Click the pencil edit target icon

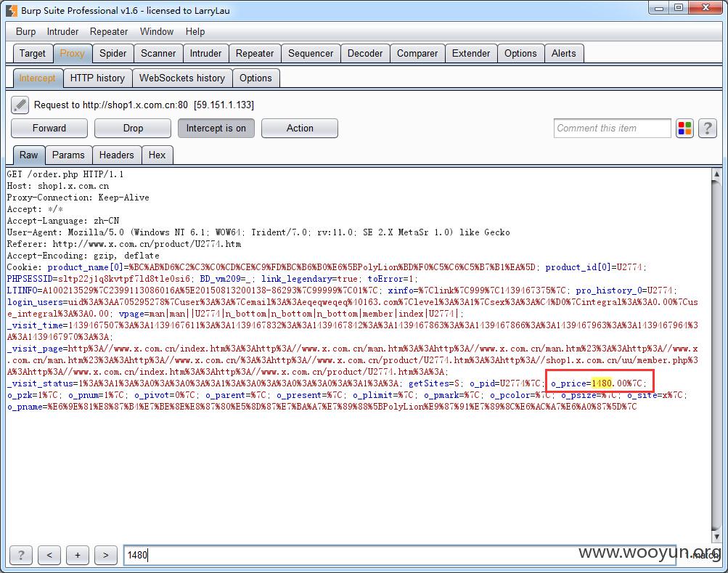coord(20,105)
